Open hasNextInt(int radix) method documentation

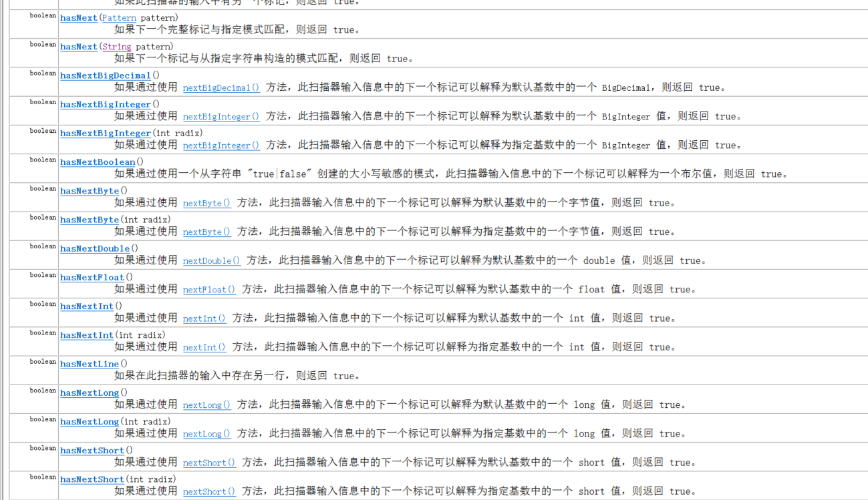(x=86, y=334)
